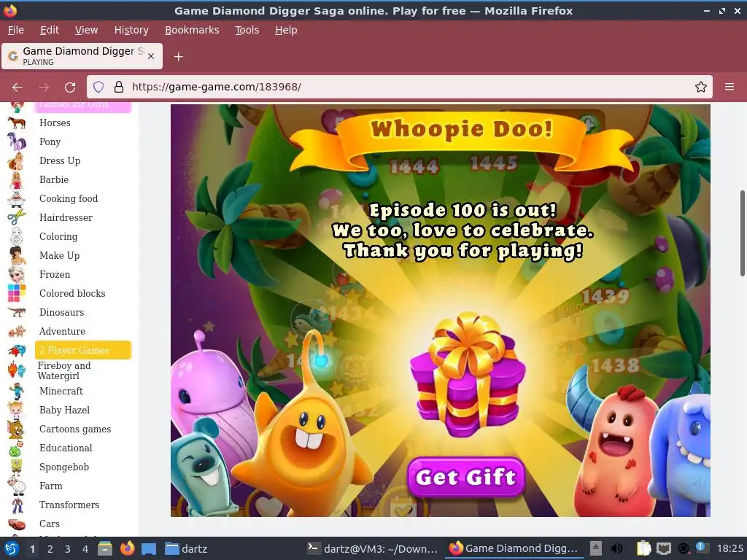Open Firefox hamburger application menu
747x560 pixels.
(x=729, y=87)
